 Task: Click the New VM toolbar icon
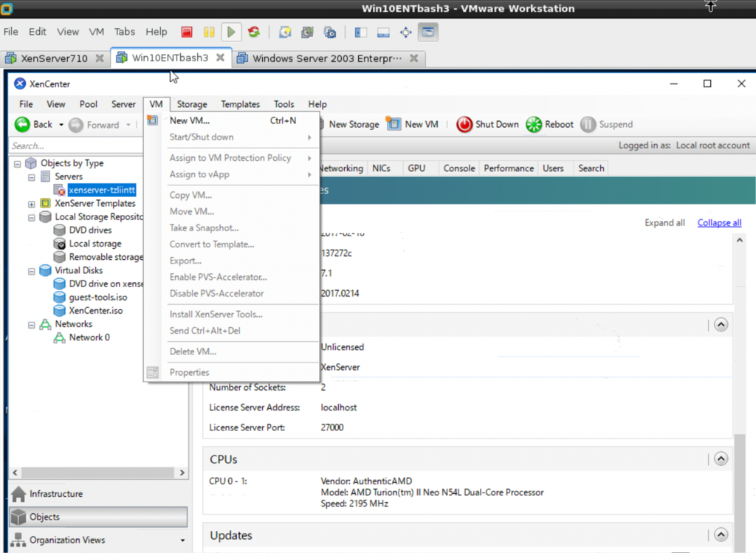(394, 124)
